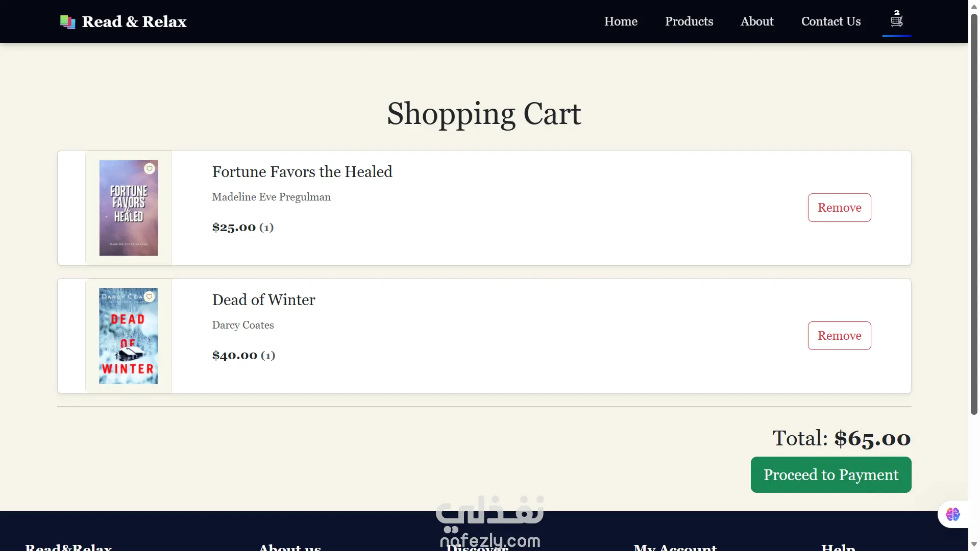980x551 pixels.
Task: Open the brain assistant floating icon
Action: (952, 514)
